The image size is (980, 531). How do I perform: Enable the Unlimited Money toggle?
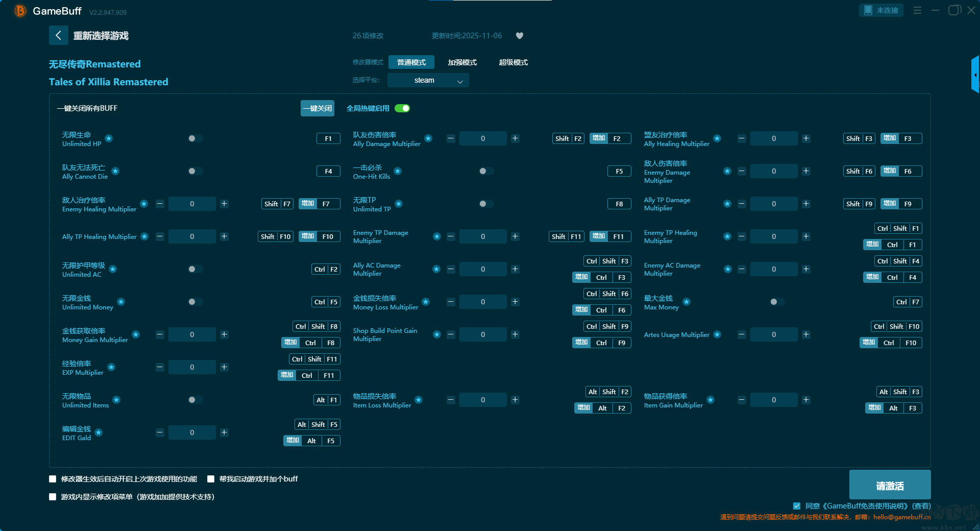coord(195,302)
